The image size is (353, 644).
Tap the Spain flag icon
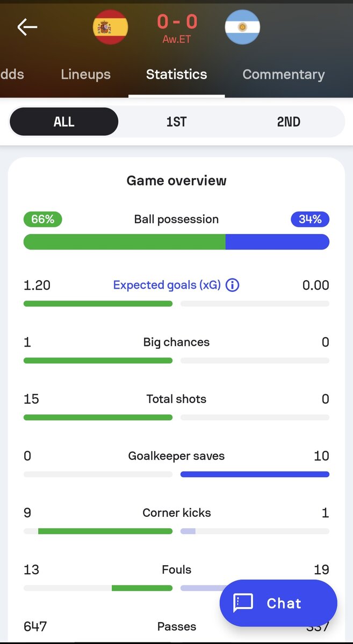[x=110, y=27]
